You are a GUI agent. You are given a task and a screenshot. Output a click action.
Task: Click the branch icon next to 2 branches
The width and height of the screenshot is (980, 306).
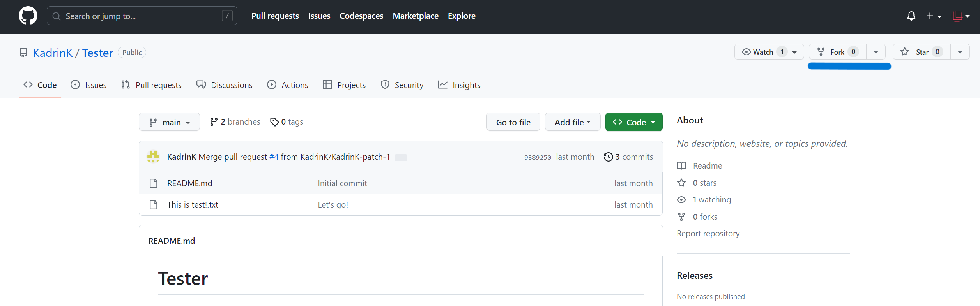214,122
